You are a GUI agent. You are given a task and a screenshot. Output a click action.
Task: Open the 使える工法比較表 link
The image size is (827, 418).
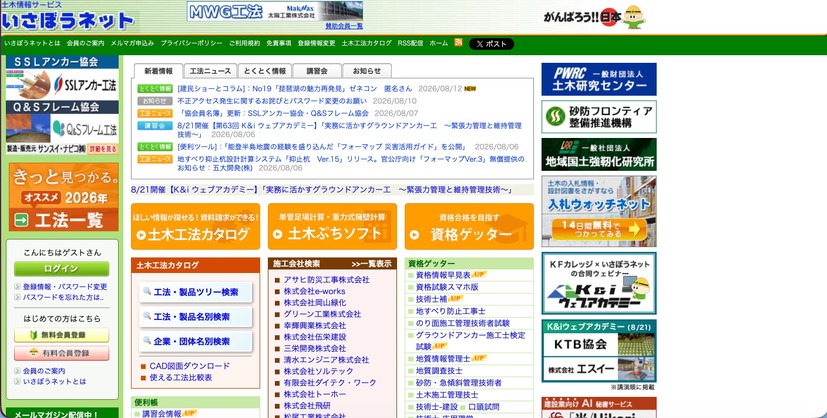pos(181,377)
